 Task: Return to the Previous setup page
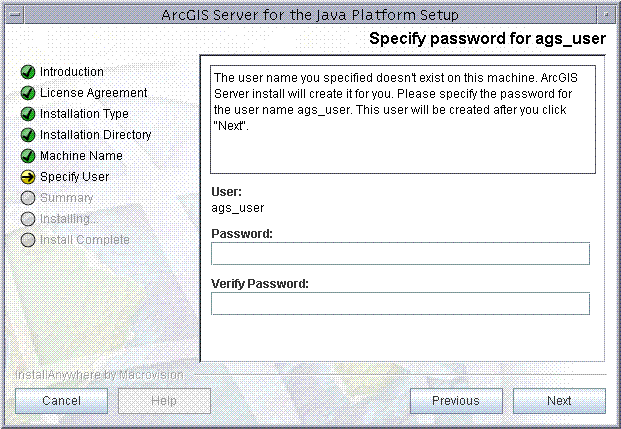[x=456, y=401]
